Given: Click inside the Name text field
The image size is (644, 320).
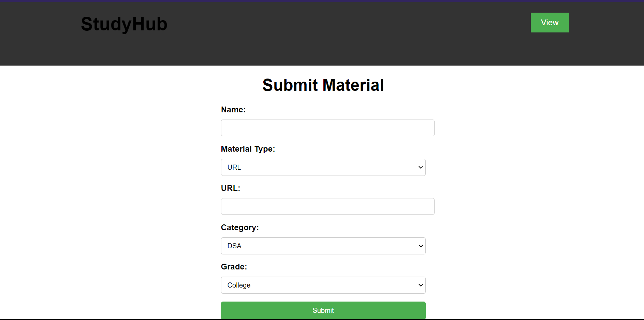Looking at the screenshot, I should point(327,128).
